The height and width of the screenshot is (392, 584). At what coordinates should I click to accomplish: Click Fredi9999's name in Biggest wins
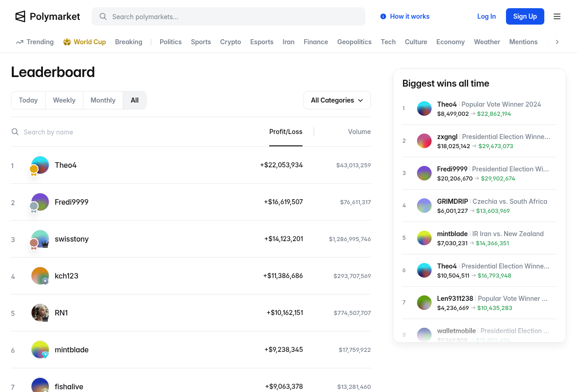point(452,169)
